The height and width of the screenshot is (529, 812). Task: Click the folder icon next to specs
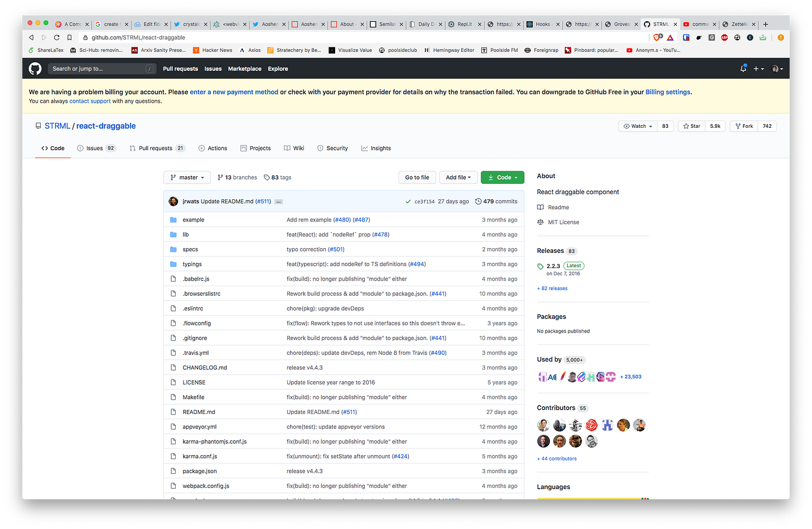click(173, 249)
